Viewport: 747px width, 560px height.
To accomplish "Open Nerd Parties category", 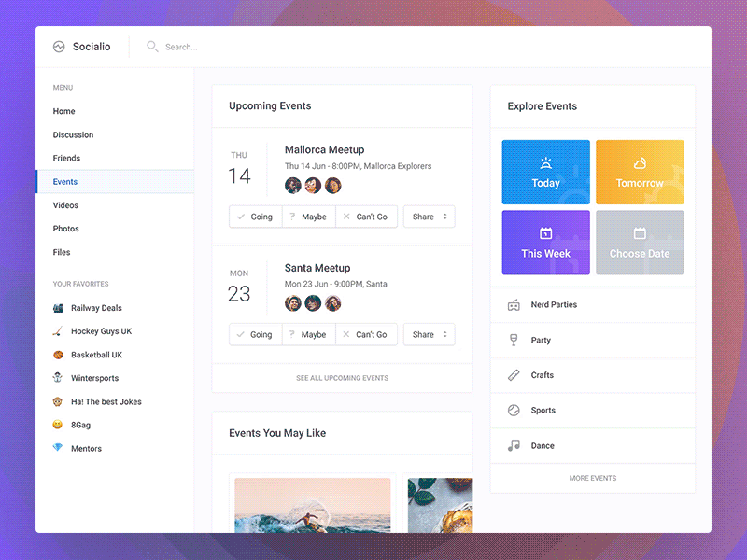I will pyautogui.click(x=593, y=305).
